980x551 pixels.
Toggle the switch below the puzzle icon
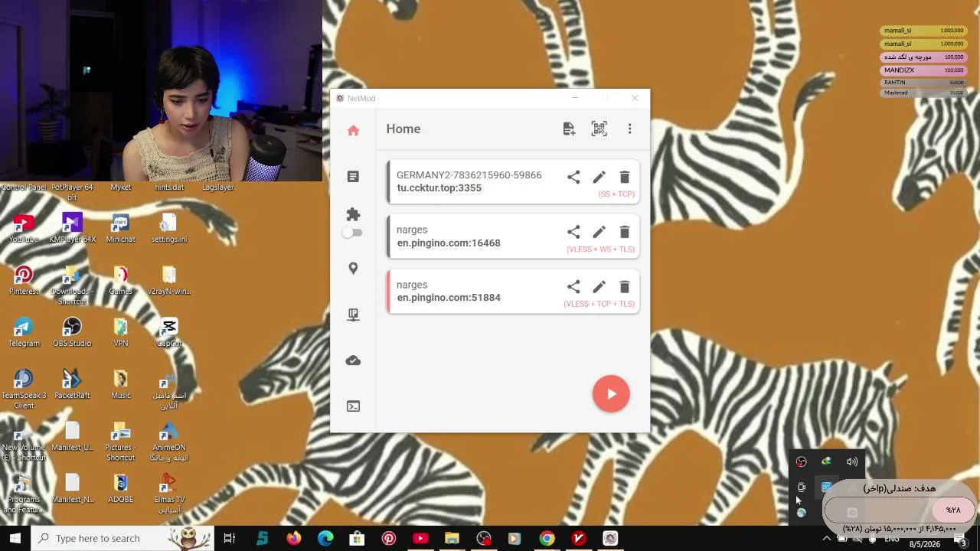pos(352,233)
